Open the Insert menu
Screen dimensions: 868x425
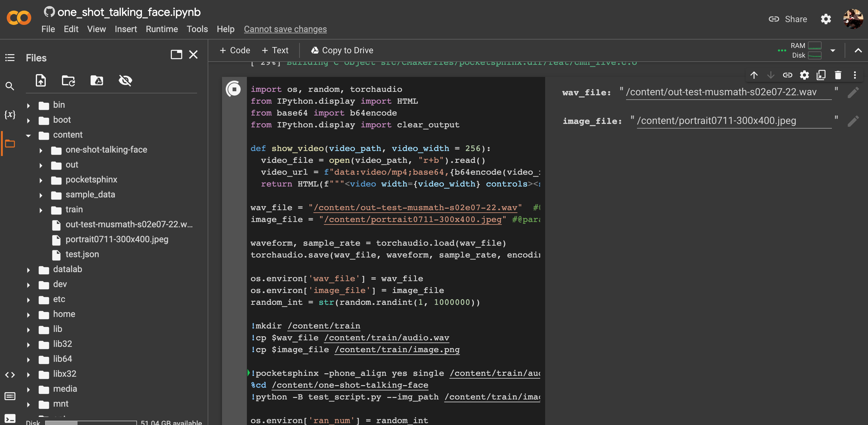pyautogui.click(x=126, y=29)
